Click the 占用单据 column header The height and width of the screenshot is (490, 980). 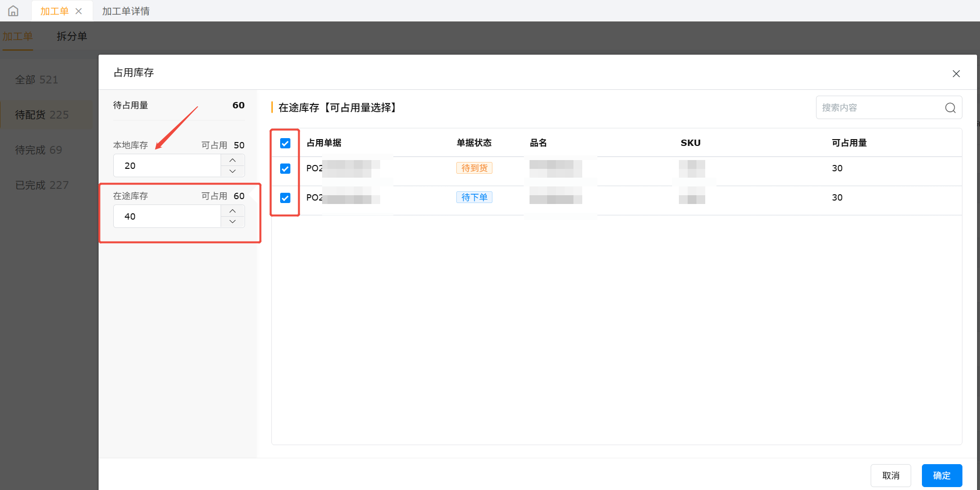[x=324, y=143]
